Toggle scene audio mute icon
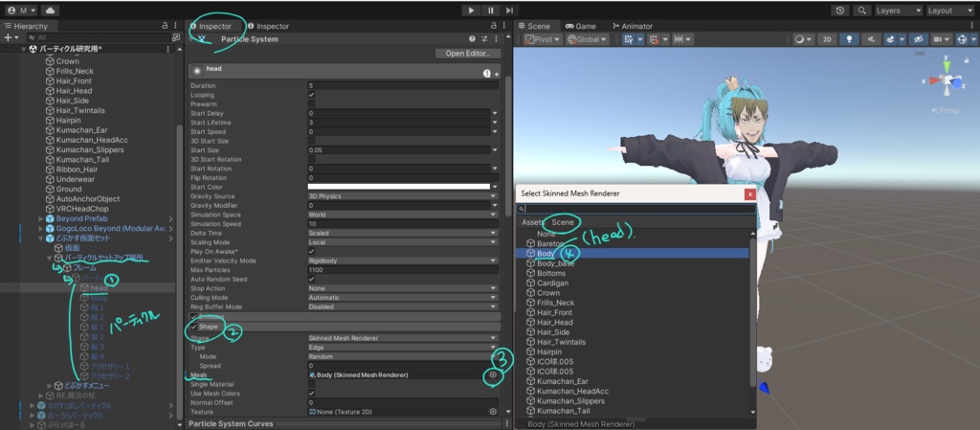Image resolution: width=980 pixels, height=430 pixels. 871,39
